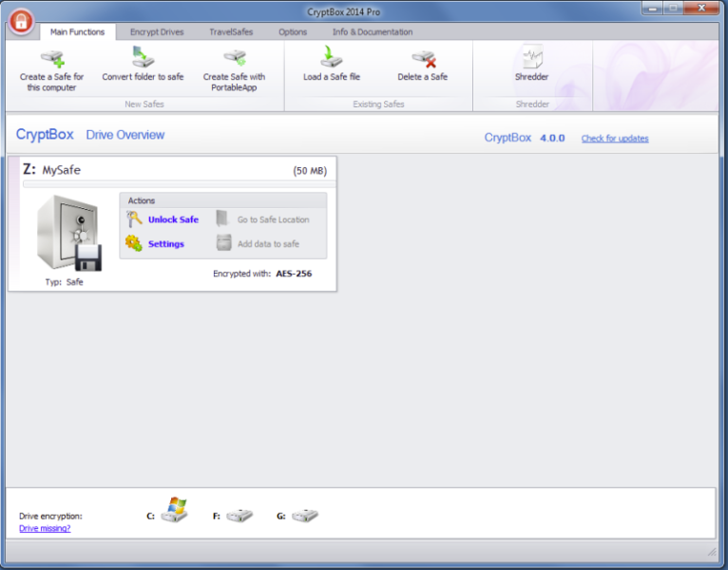The image size is (728, 570).
Task: Select the C: Windows drive icon
Action: [175, 509]
